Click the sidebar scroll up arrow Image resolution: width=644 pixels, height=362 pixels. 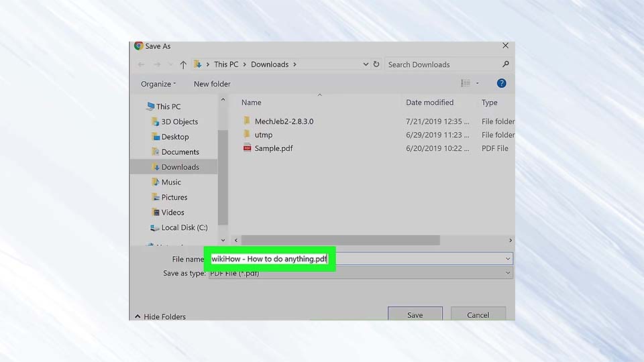click(223, 100)
